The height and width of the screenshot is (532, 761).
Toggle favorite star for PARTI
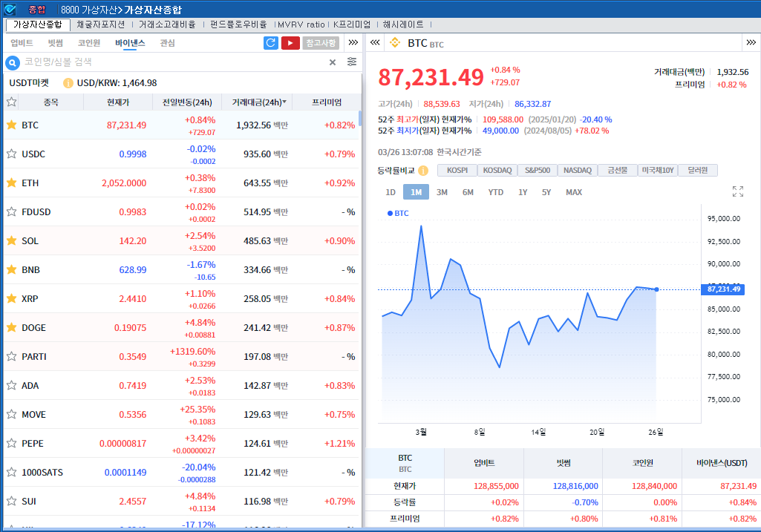(11, 357)
